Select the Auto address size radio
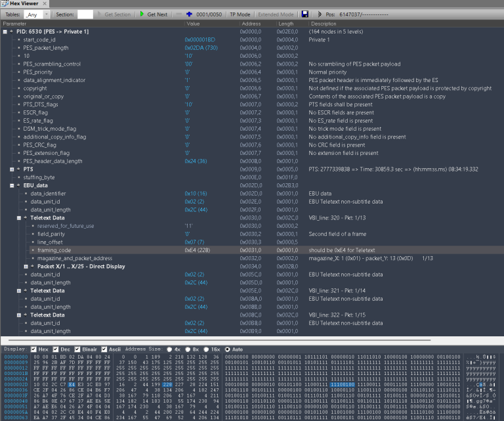 click(x=227, y=349)
